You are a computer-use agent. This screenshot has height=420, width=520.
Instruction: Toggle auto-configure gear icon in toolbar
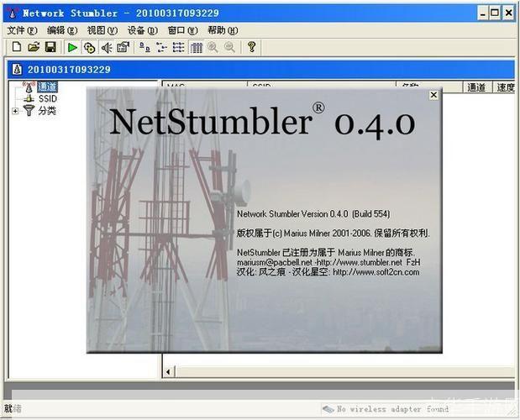pyautogui.click(x=89, y=47)
